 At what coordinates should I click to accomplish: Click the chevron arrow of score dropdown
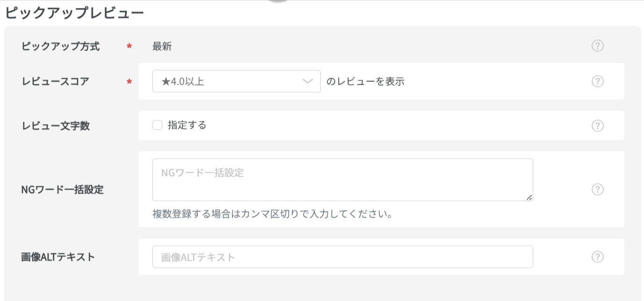click(x=307, y=81)
